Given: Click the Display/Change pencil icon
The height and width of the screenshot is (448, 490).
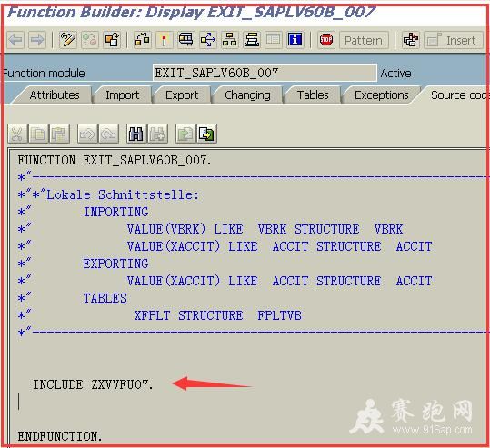Looking at the screenshot, I should tap(68, 40).
